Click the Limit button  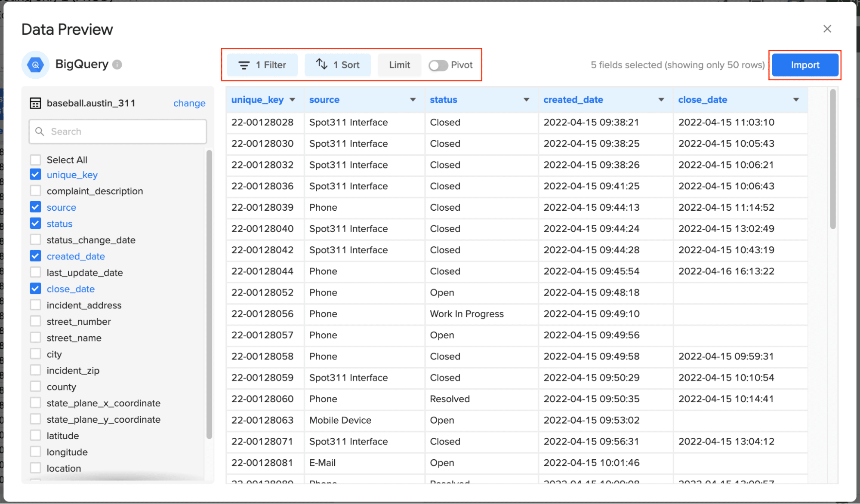coord(399,65)
